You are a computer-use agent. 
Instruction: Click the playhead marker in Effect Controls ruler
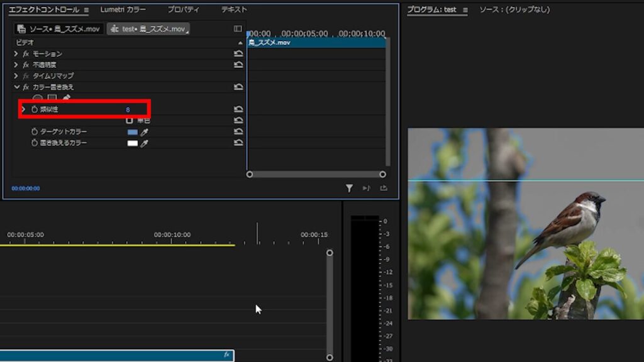click(248, 34)
